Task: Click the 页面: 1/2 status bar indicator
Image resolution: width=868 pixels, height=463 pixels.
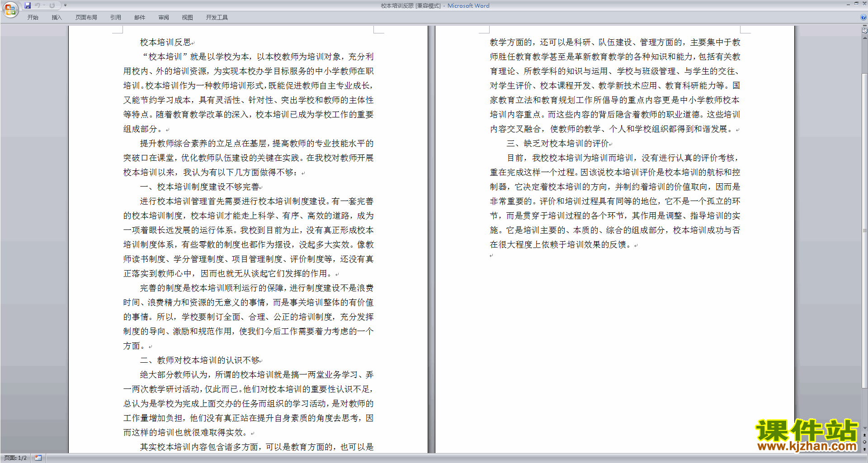Action: tap(15, 458)
